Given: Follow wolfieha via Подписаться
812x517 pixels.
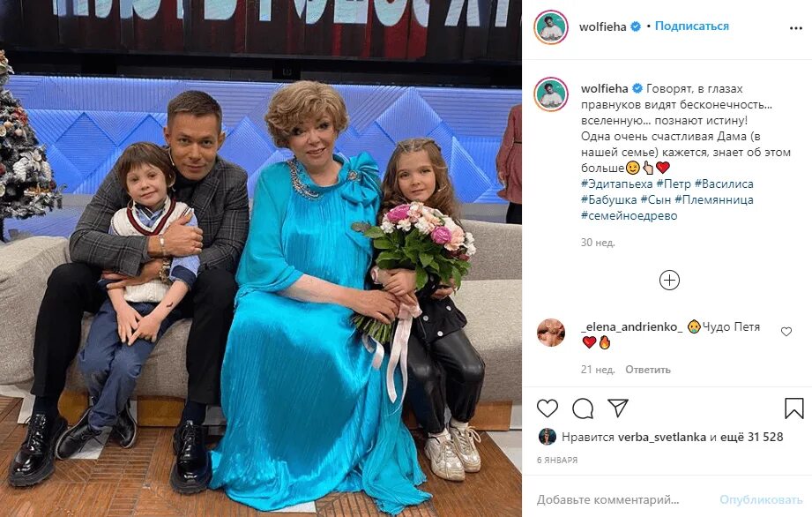Looking at the screenshot, I should pos(691,26).
